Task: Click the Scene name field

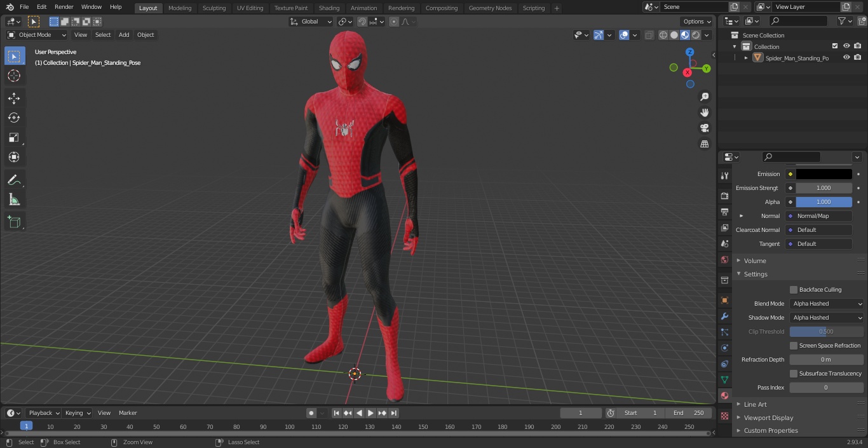Action: [694, 7]
